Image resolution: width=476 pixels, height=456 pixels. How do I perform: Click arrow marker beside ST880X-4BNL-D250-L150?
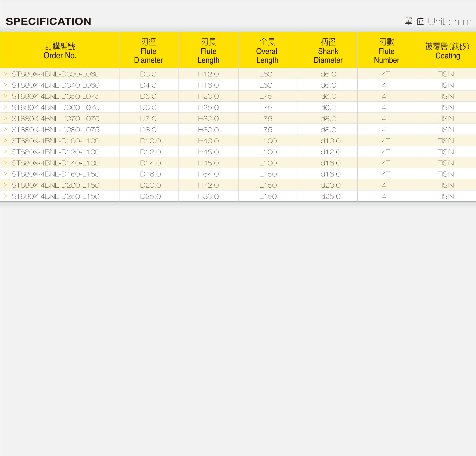click(x=5, y=196)
